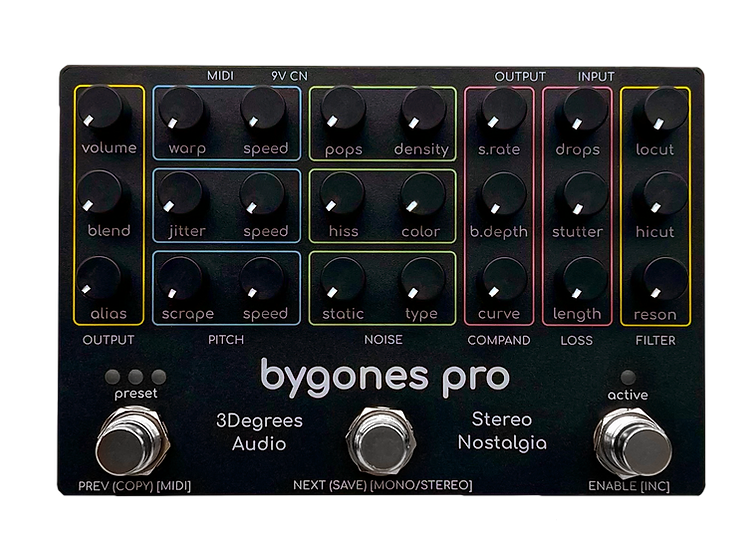The image size is (755, 551).
Task: Toggle the ENABLE [INC] footswitch
Action: click(x=634, y=442)
